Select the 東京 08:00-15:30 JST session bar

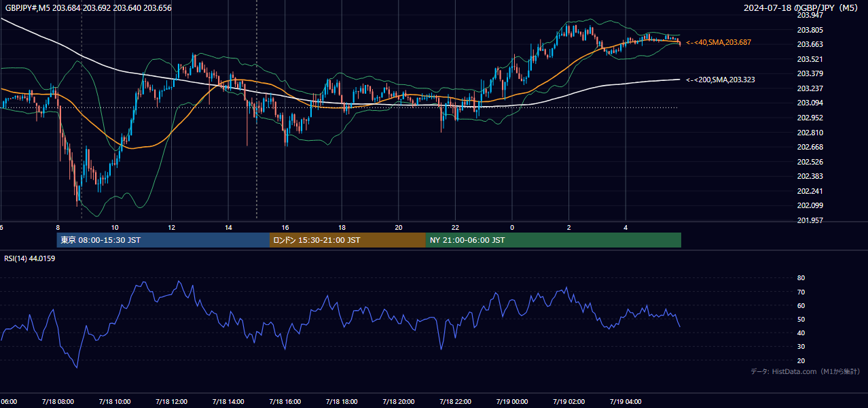tap(163, 240)
